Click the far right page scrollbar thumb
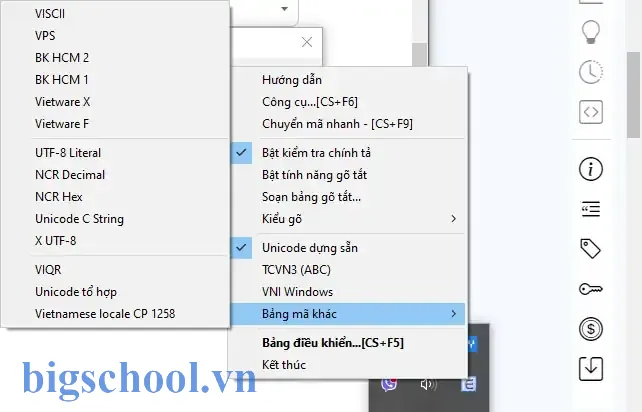 tap(633, 95)
